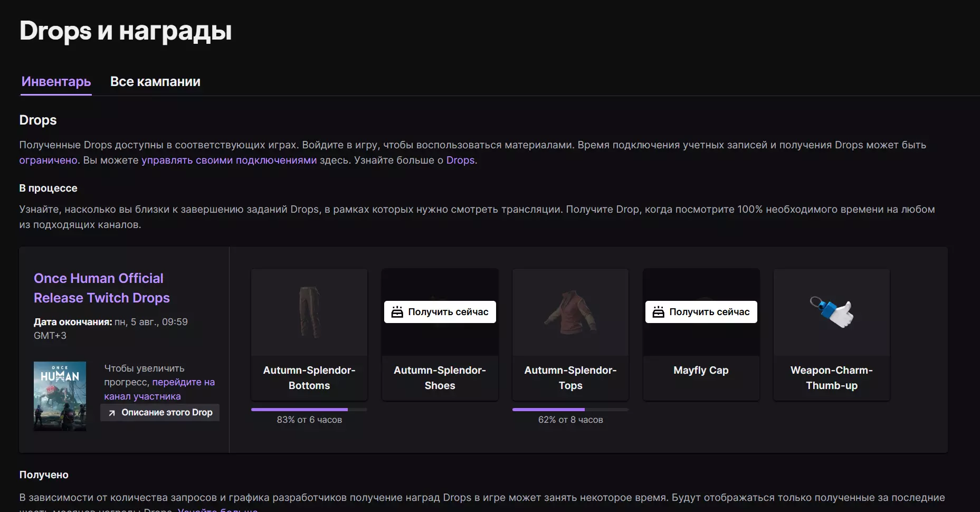980x512 pixels.
Task: Follow the перейдите на канал участника link
Action: point(159,389)
